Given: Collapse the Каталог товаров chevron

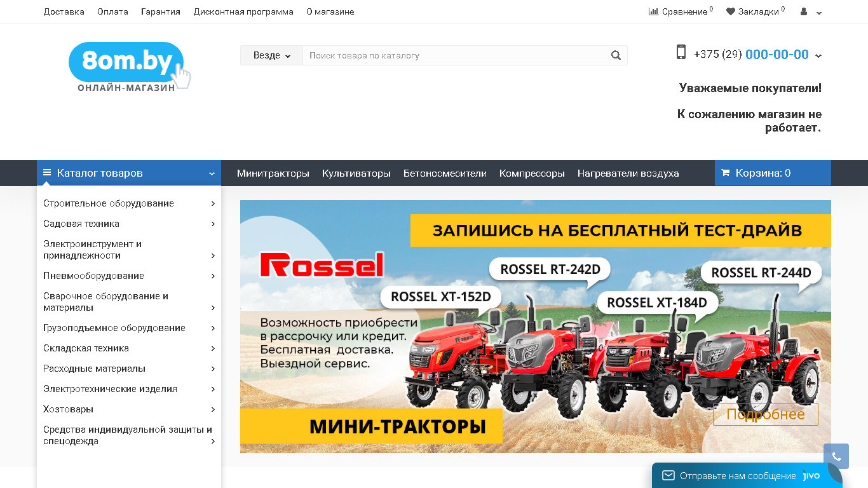Looking at the screenshot, I should point(212,173).
